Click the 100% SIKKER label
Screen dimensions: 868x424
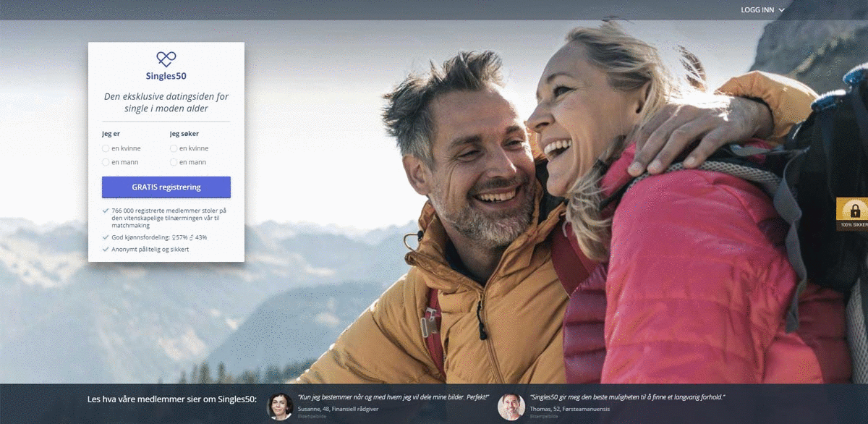pyautogui.click(x=854, y=225)
